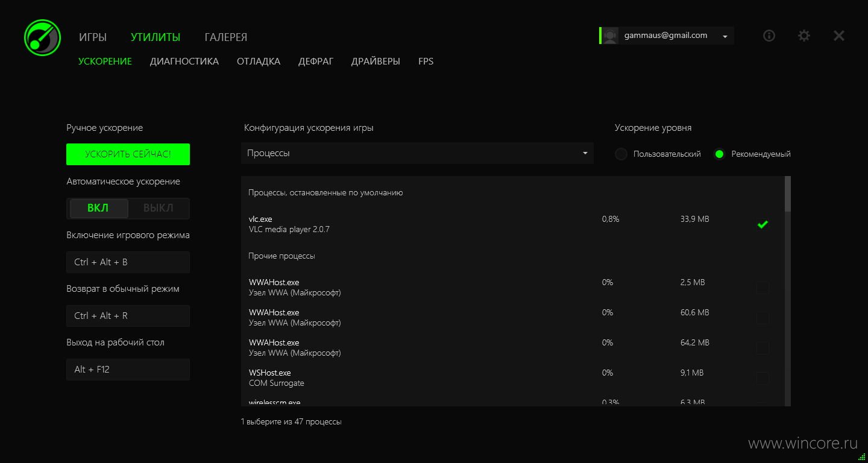Select the ДЕФРАГ sub-tab
Screen dimensions: 868x463
316,61
